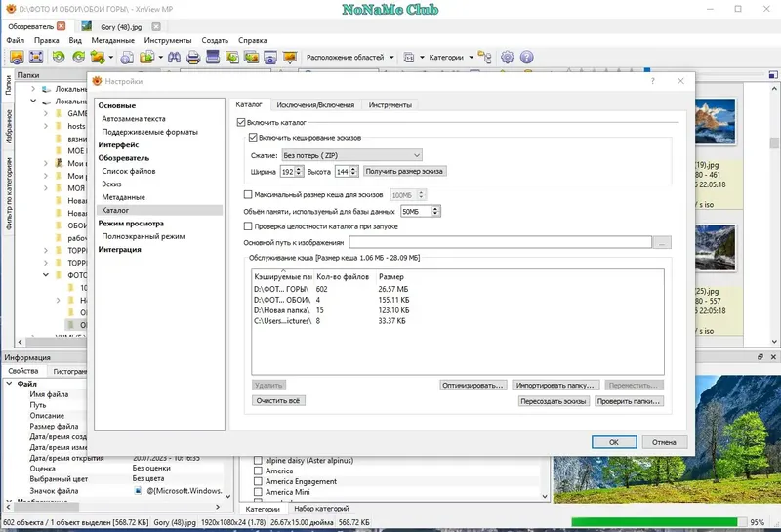The height and width of the screenshot is (532, 781).
Task: Click the thumbnail pane vertical scrollbar
Action: coord(773,214)
